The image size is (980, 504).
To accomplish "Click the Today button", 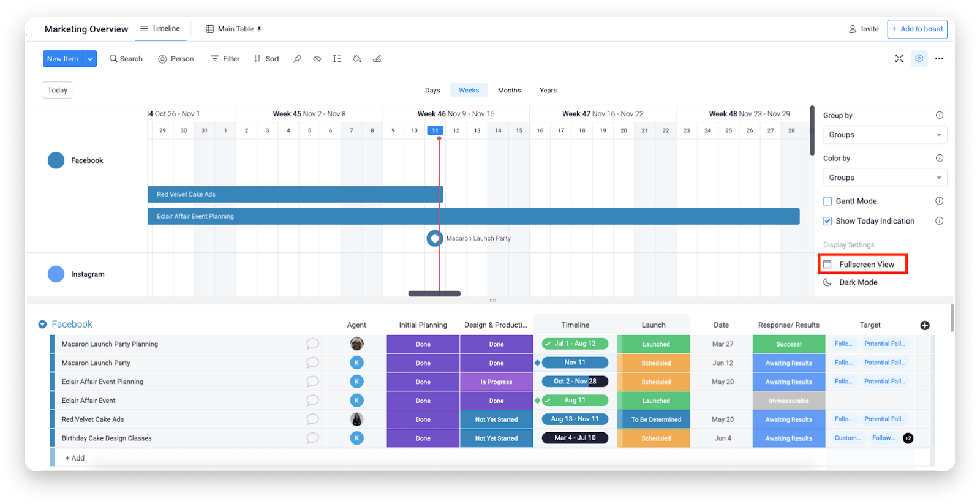I will pos(58,90).
